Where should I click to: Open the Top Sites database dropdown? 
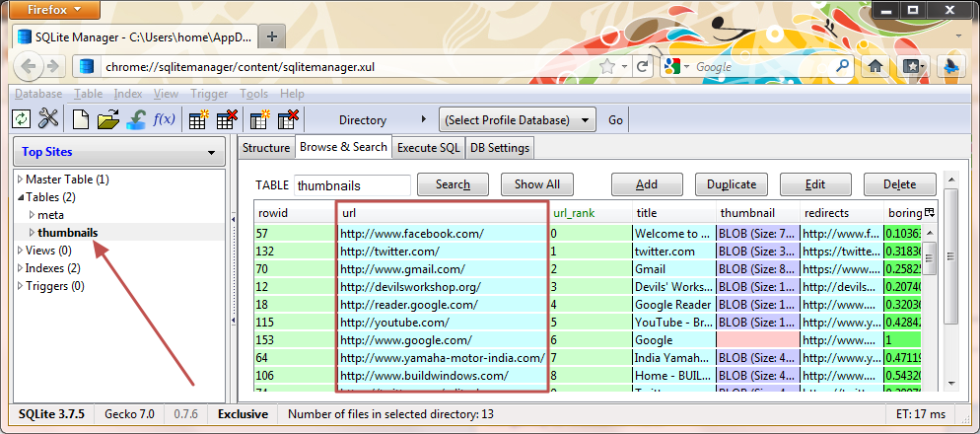click(x=118, y=152)
